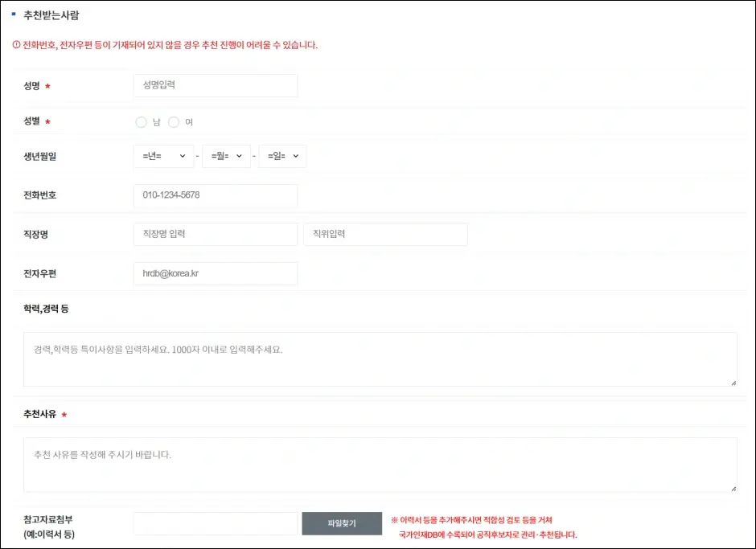Click the 전화번호 label
The image size is (756, 549).
(40, 195)
